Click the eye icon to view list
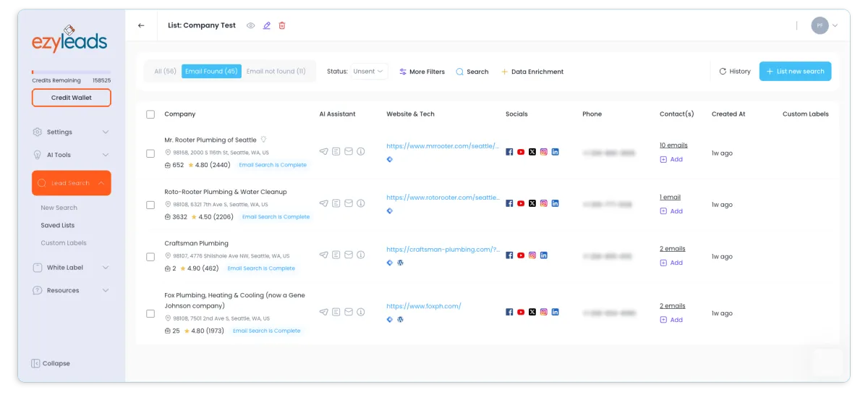868x403 pixels. pyautogui.click(x=251, y=25)
